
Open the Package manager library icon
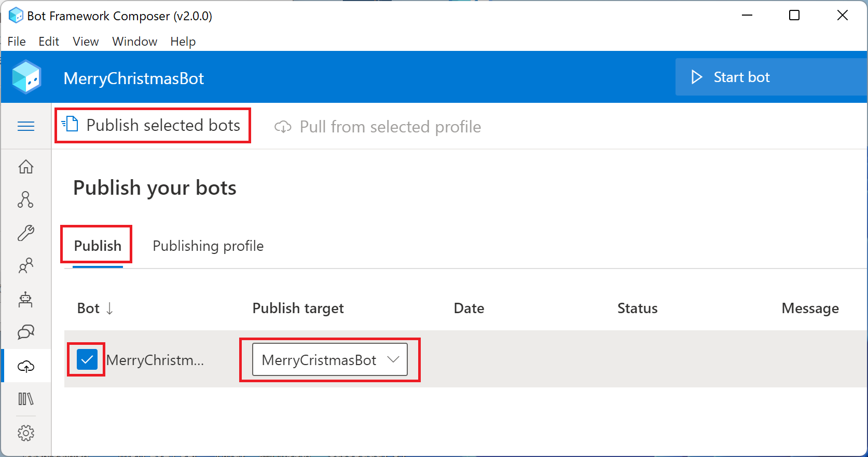click(26, 399)
